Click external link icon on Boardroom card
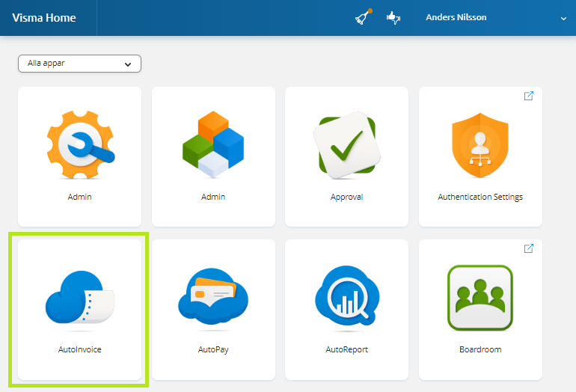The width and height of the screenshot is (576, 392). point(529,248)
